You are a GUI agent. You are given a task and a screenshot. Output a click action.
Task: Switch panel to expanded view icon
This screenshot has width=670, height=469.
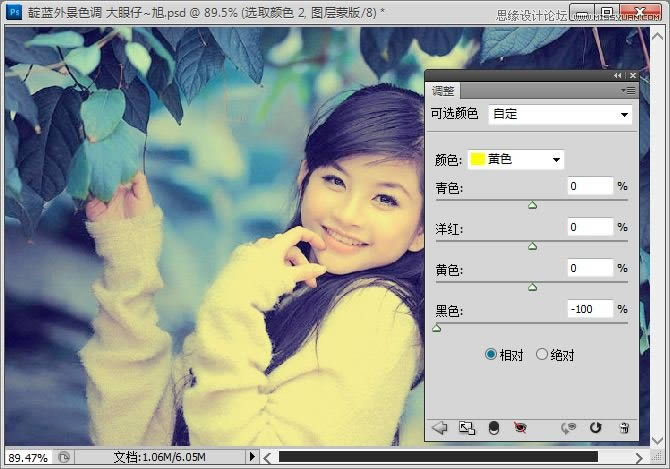click(466, 427)
